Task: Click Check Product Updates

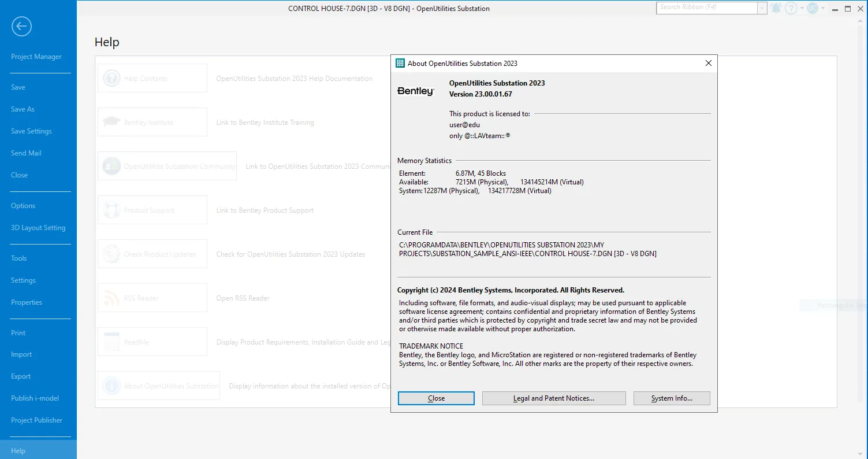Action: pyautogui.click(x=152, y=254)
